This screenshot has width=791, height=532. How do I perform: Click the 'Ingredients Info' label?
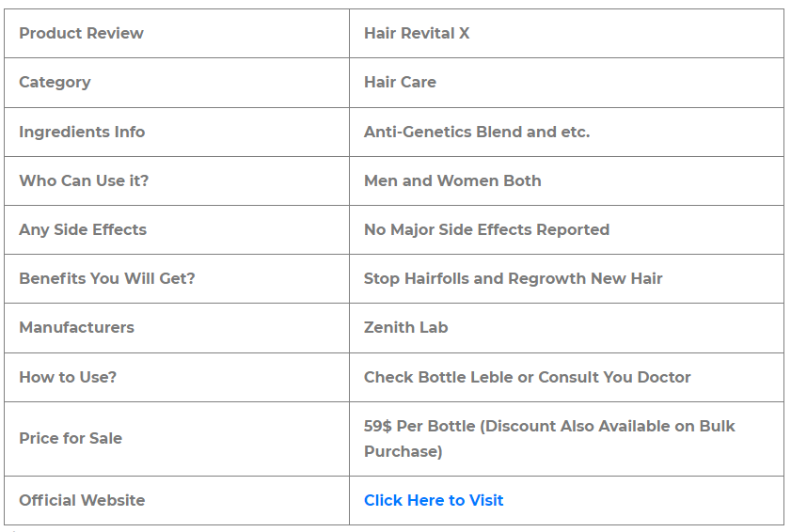coord(82,132)
